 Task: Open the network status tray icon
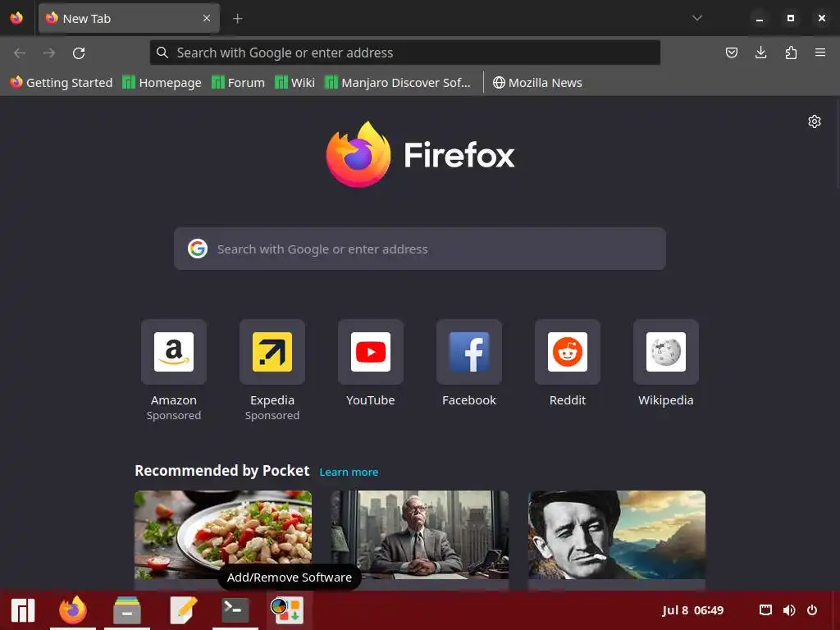pos(765,610)
